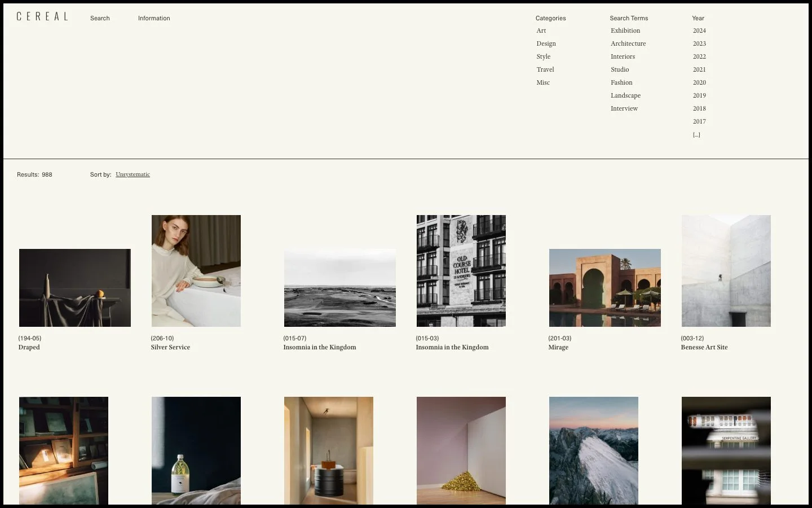
Task: Open the Benesse Art Site thumbnail
Action: click(x=726, y=271)
